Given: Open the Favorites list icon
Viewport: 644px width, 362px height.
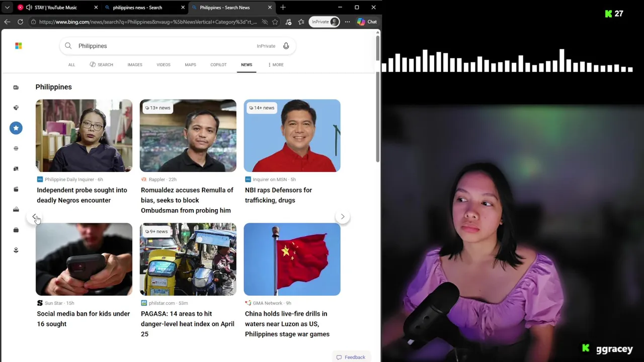Looking at the screenshot, I should click(x=301, y=22).
